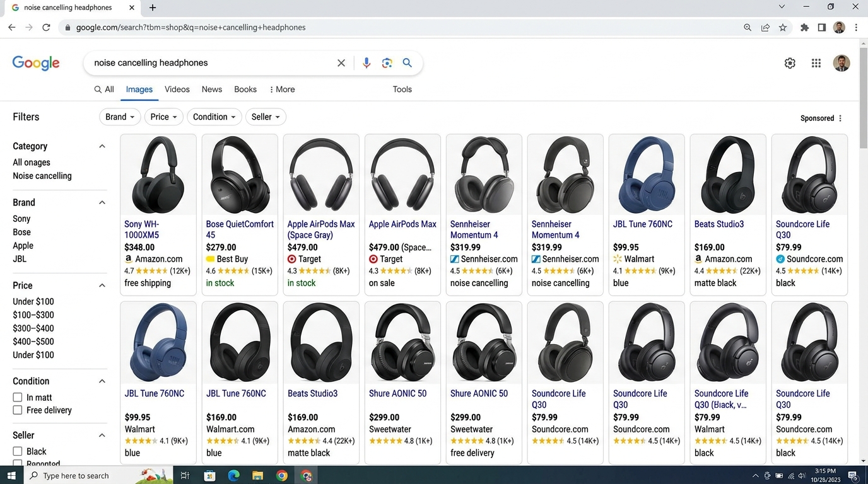Collapse the Seller section in sidebar

[102, 435]
